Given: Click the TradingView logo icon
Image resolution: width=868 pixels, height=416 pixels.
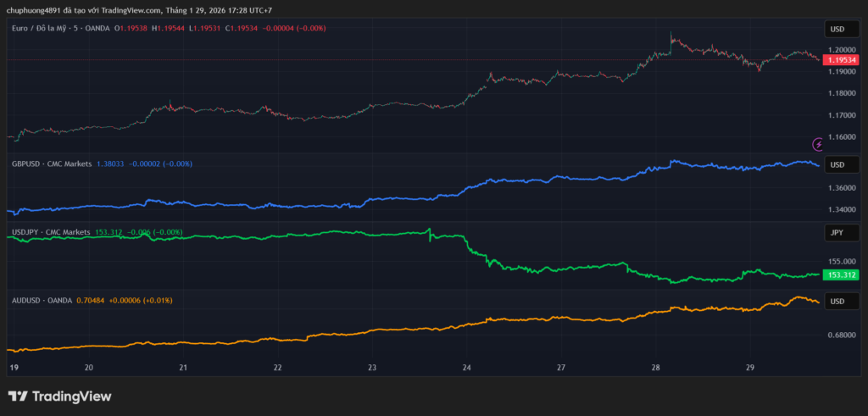Looking at the screenshot, I should coord(17,397).
